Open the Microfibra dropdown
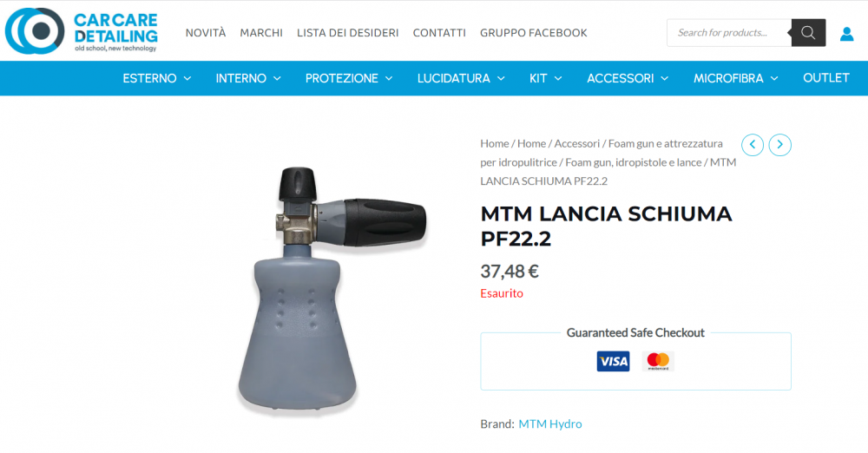Image resolution: width=868 pixels, height=453 pixels. (736, 79)
